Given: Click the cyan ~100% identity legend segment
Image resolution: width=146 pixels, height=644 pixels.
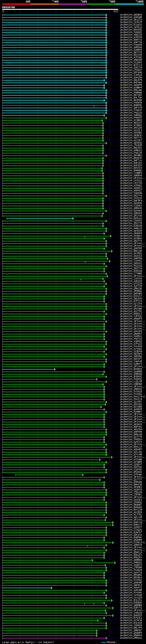Looking at the screenshot, I should pos(130,4).
